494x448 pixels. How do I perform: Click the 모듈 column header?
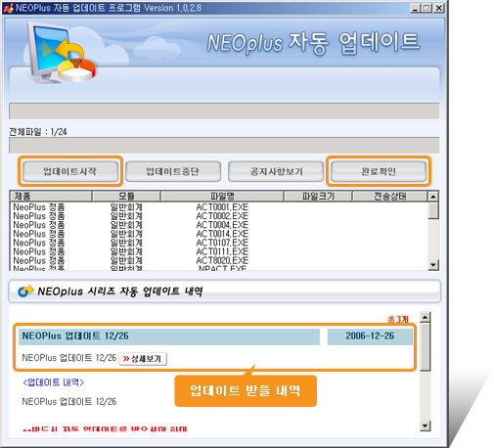pos(126,197)
